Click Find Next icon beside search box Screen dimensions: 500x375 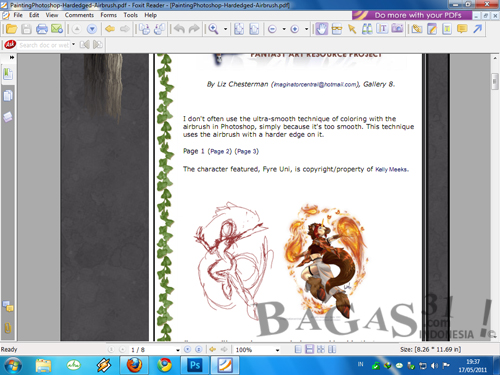click(98, 44)
